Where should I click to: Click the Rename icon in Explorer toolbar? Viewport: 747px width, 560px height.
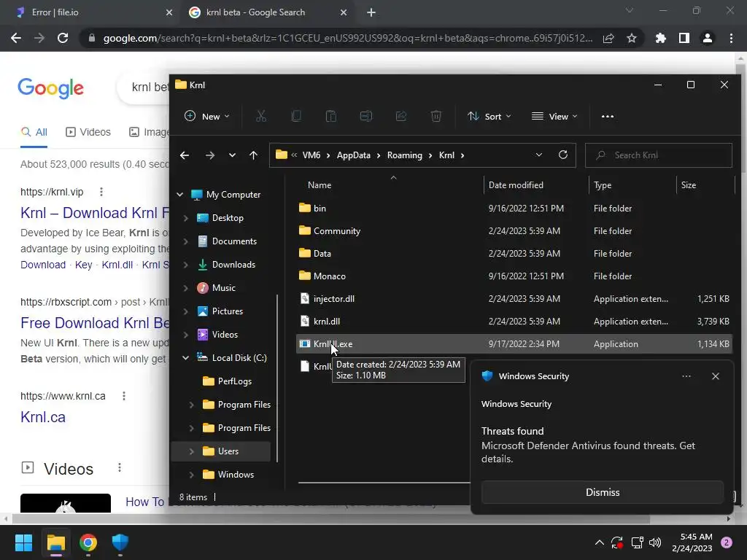click(x=366, y=116)
